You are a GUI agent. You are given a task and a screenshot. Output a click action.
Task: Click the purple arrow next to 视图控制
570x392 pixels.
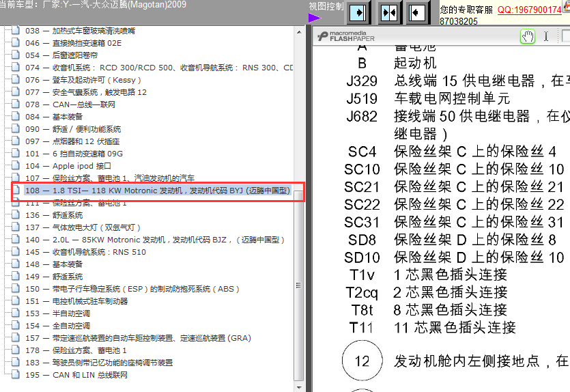tap(315, 18)
